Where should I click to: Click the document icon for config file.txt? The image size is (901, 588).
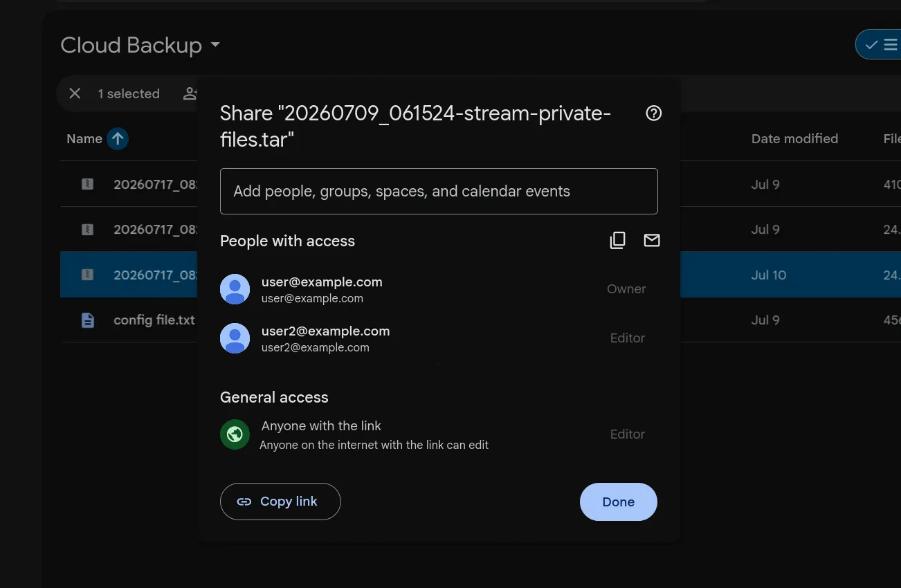point(87,320)
